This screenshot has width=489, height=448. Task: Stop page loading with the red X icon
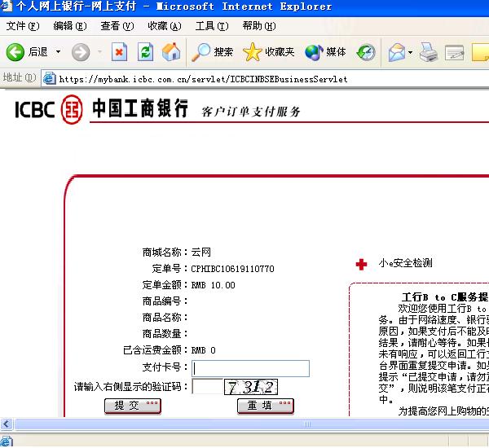119,52
